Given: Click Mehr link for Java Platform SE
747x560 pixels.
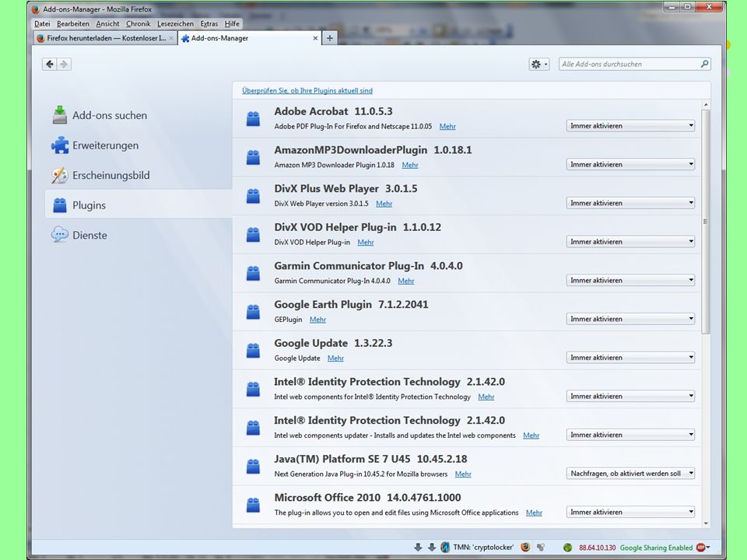Looking at the screenshot, I should (x=463, y=474).
